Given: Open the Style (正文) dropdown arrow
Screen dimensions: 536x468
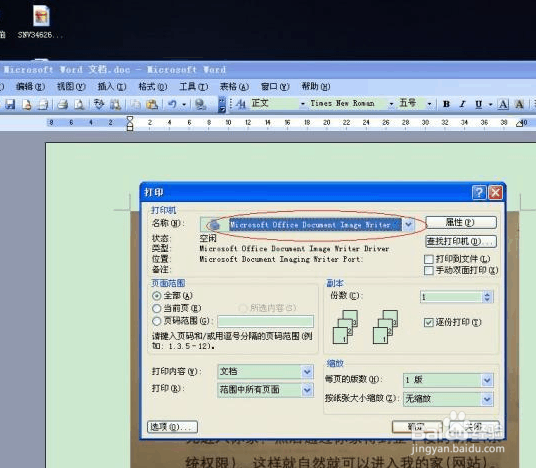Looking at the screenshot, I should [x=303, y=104].
